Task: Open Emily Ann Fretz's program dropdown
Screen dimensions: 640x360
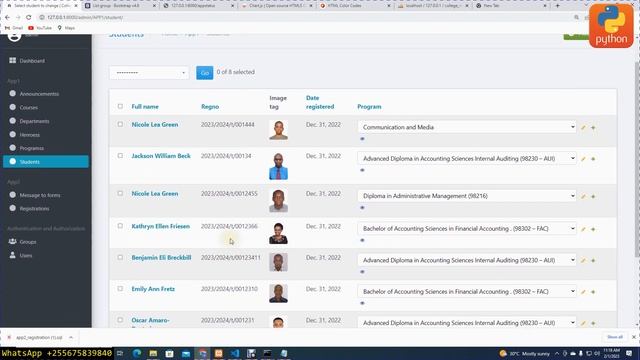Action: click(467, 291)
